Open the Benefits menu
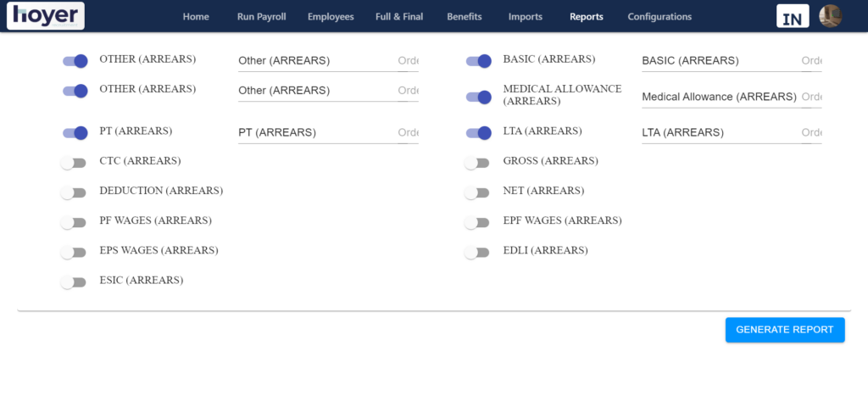The image size is (868, 407). click(x=465, y=17)
